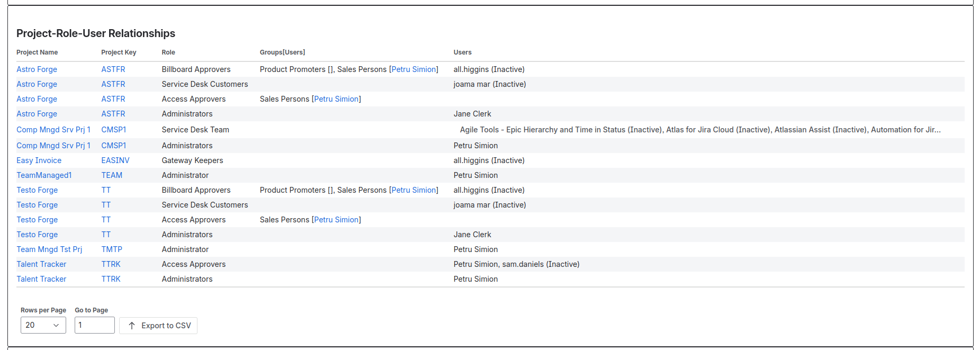Image resolution: width=980 pixels, height=350 pixels.
Task: Click the TMTP project key link
Action: point(112,249)
